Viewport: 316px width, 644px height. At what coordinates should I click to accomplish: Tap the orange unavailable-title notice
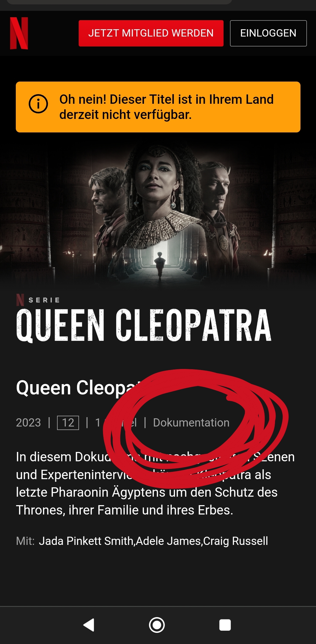pos(158,107)
